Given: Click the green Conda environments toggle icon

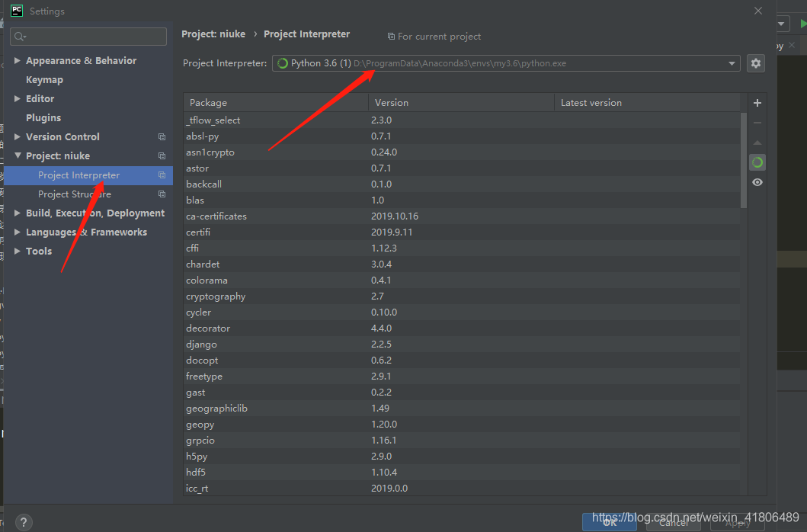Looking at the screenshot, I should (757, 163).
